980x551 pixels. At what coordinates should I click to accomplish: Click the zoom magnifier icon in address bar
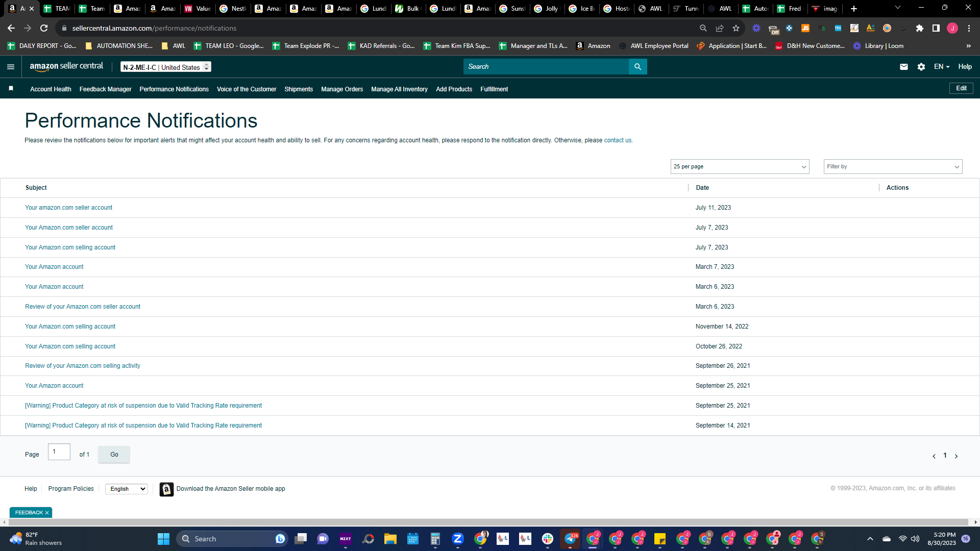703,28
